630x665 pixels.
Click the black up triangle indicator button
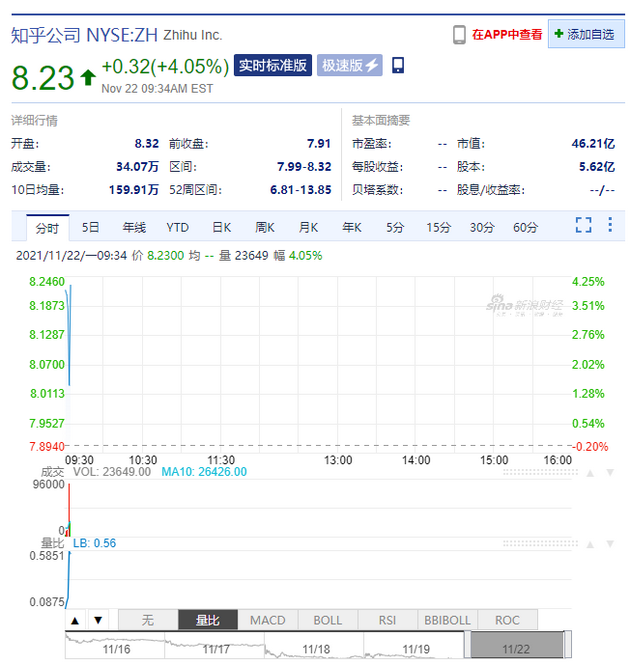tap(75, 621)
